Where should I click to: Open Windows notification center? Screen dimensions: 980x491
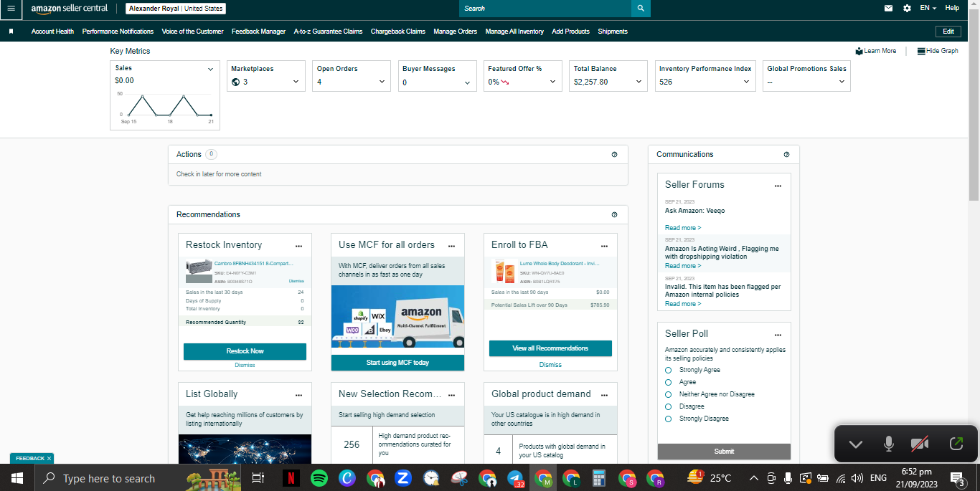coord(957,478)
